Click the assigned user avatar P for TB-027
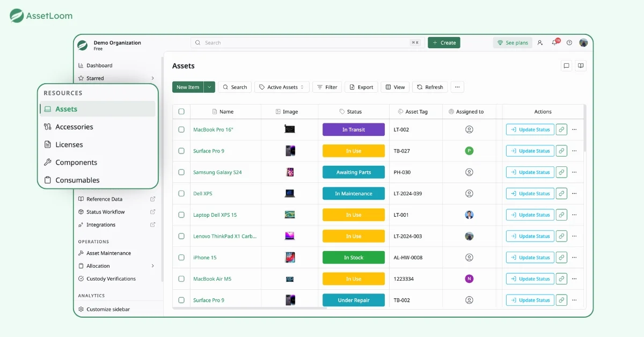 click(x=469, y=151)
